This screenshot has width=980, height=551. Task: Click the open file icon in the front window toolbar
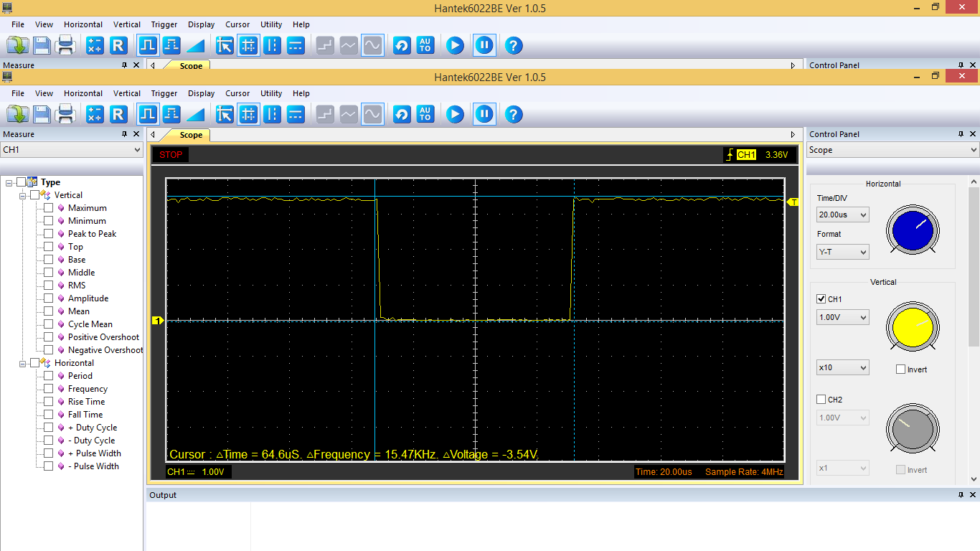[x=17, y=114]
